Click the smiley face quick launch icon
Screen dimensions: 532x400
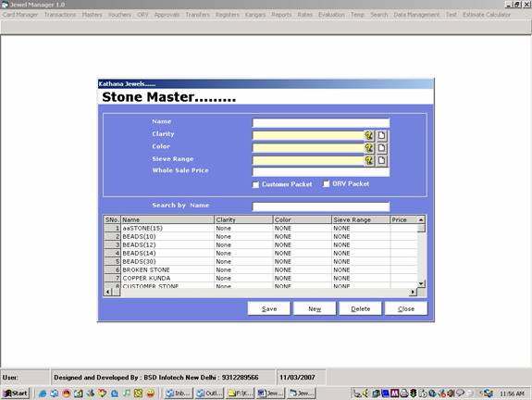(150, 394)
